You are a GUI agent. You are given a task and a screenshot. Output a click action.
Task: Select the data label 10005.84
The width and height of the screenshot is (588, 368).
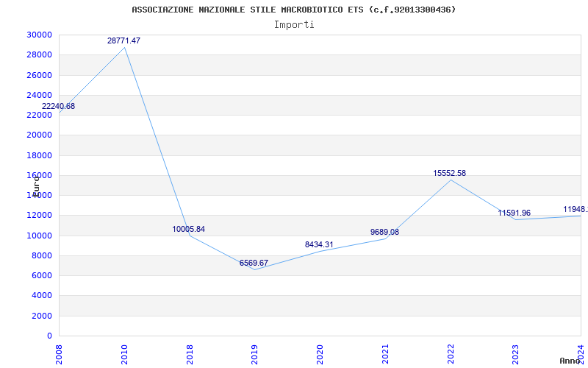189,229
